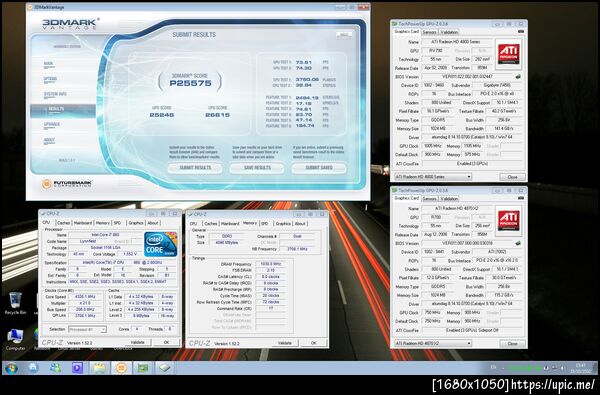This screenshot has height=395, width=600.
Task: Click OK in the CPU-Z Timings window
Action: 313,343
